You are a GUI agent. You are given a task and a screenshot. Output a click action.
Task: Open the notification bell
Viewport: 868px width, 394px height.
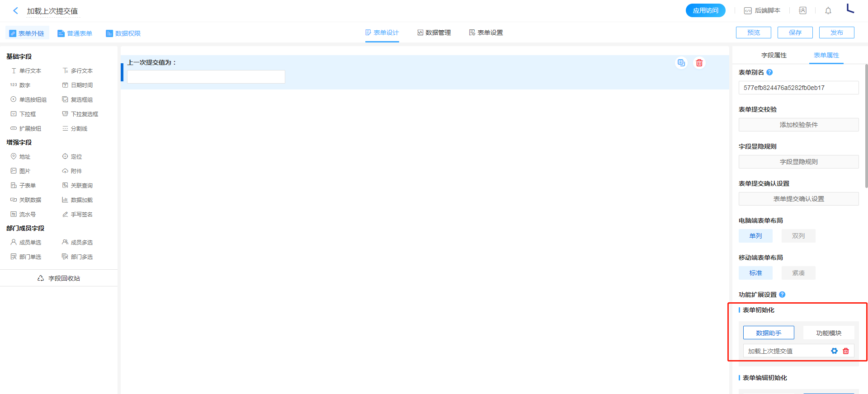(x=828, y=10)
